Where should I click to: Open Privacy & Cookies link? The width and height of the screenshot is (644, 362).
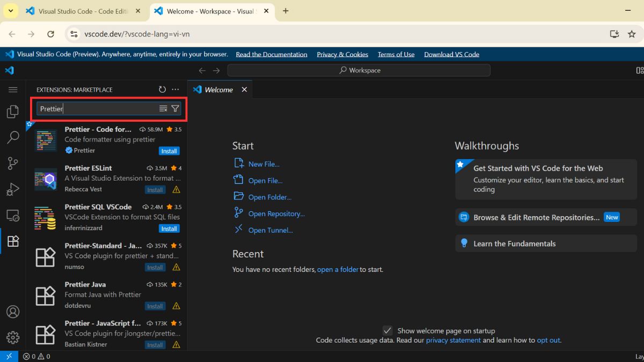pyautogui.click(x=342, y=54)
